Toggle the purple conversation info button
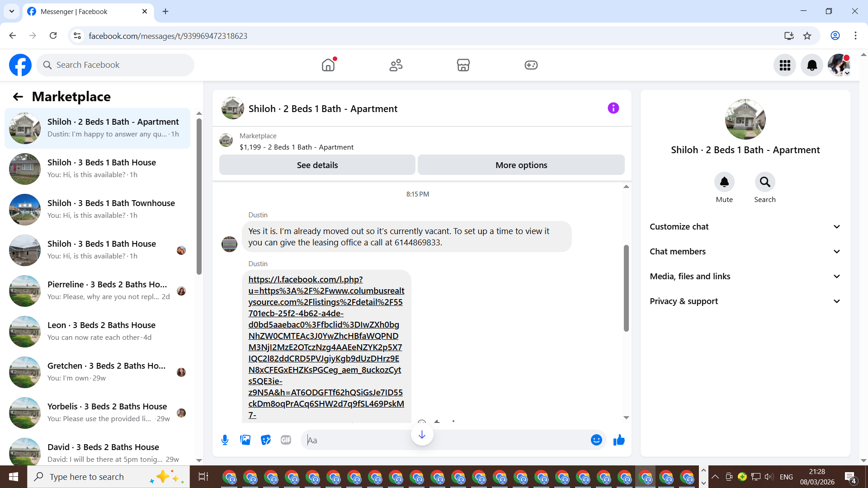The height and width of the screenshot is (488, 868). click(x=613, y=108)
